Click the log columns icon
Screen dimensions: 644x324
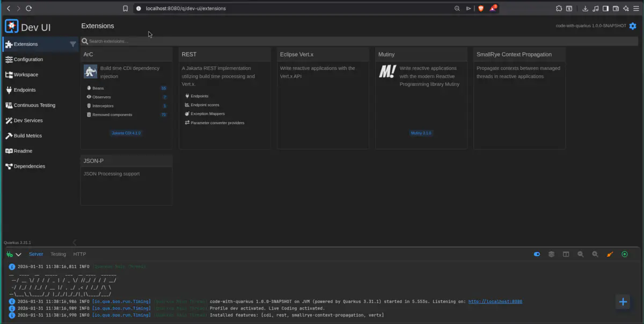click(x=566, y=254)
